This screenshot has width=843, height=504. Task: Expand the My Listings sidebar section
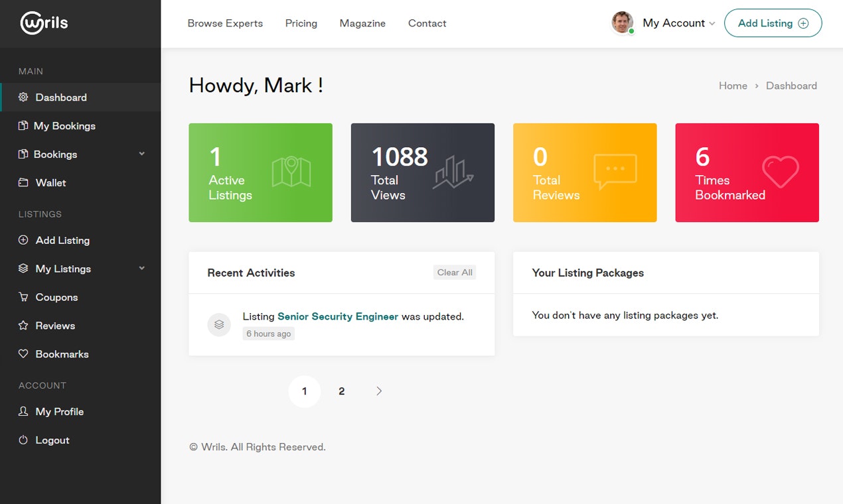141,269
